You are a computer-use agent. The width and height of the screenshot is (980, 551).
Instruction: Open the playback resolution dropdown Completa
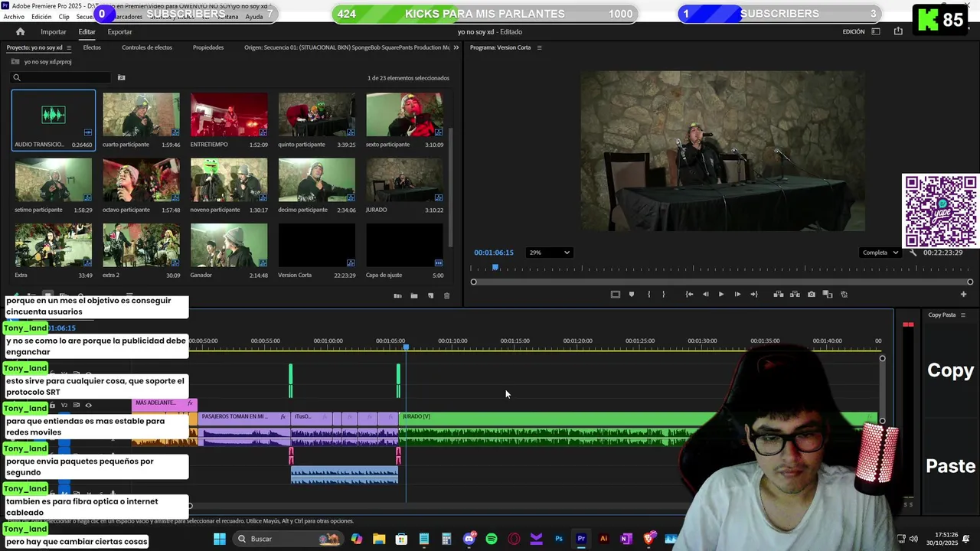click(x=879, y=253)
